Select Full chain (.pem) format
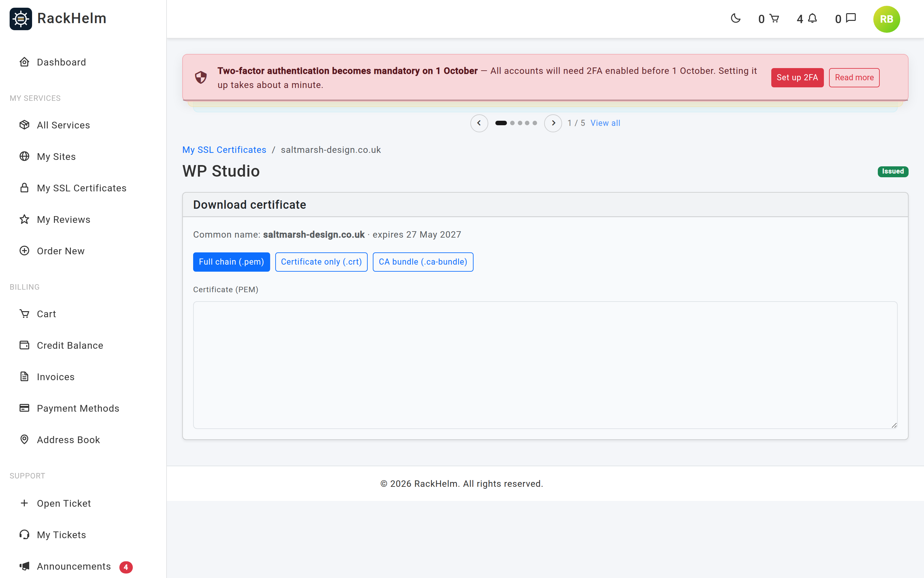 231,262
